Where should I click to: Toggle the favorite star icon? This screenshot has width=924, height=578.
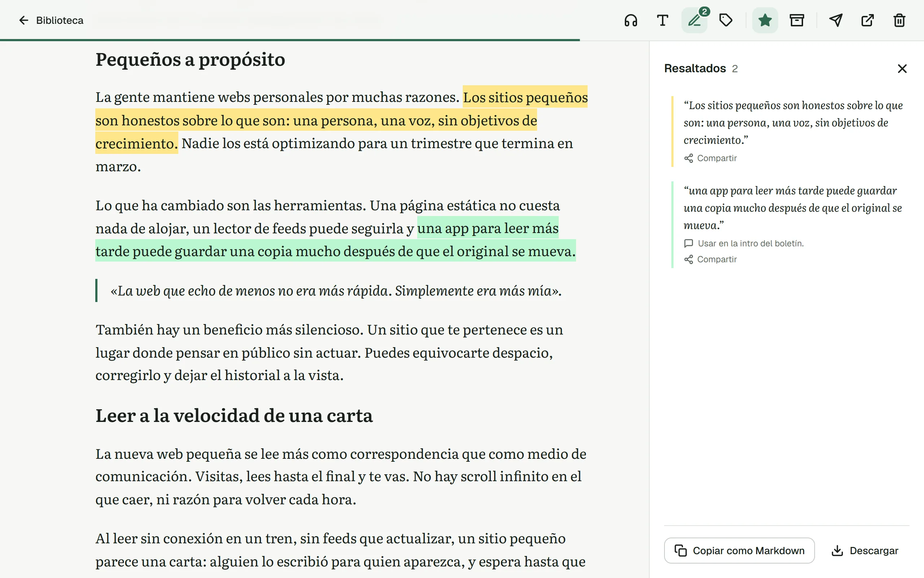765,20
